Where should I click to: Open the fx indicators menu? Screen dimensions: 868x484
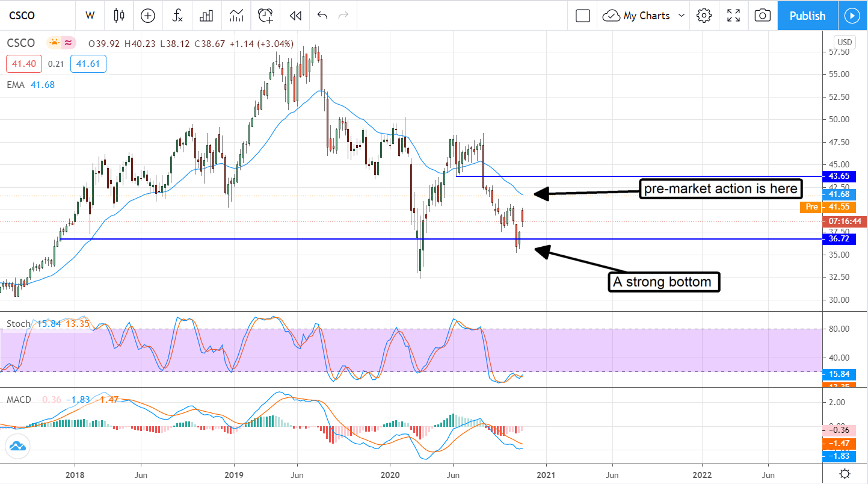(177, 16)
